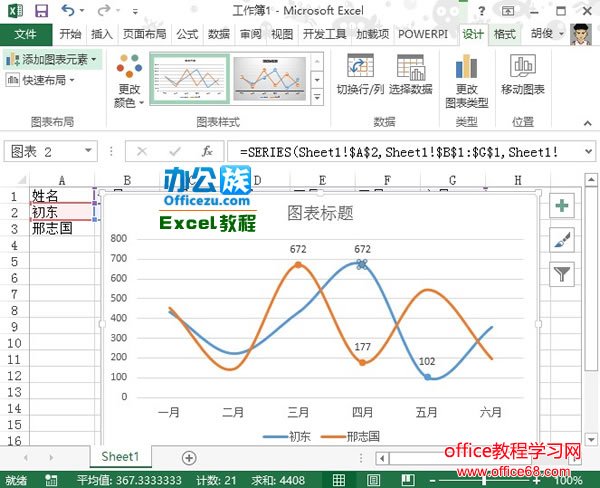The width and height of the screenshot is (600, 488).
Task: Click zoom out minus button
Action: tap(432, 480)
